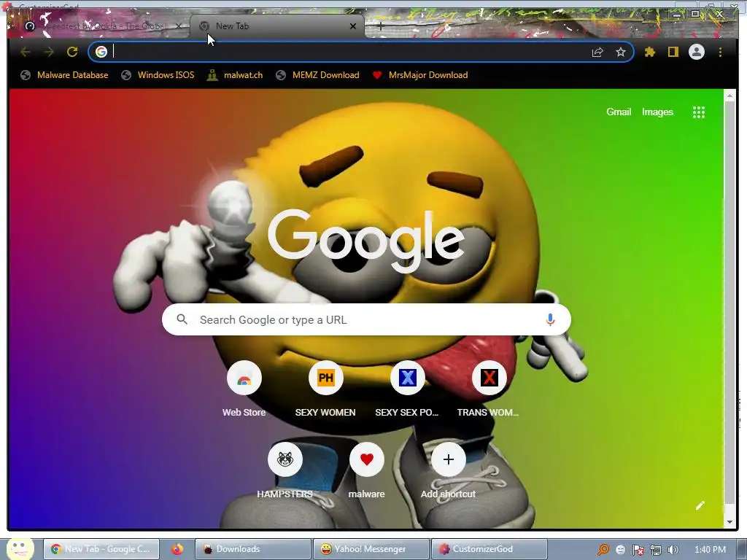Open the profile avatar icon
Screen dimensions: 747x560
pyautogui.click(x=697, y=52)
